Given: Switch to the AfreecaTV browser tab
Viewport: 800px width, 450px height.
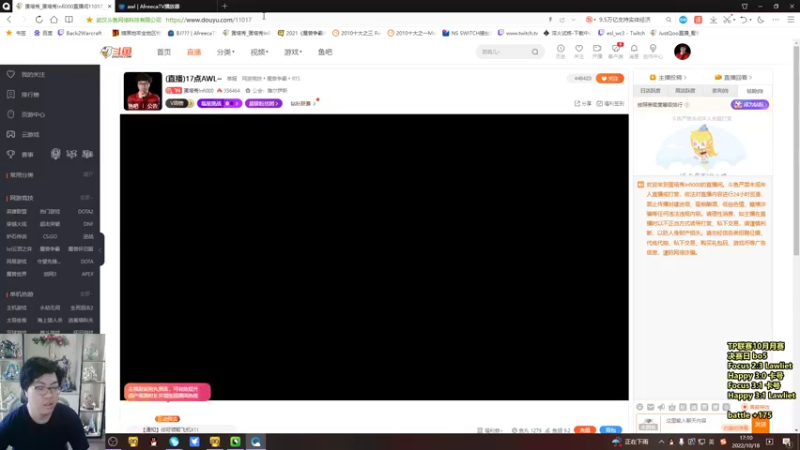Looking at the screenshot, I should (x=164, y=6).
